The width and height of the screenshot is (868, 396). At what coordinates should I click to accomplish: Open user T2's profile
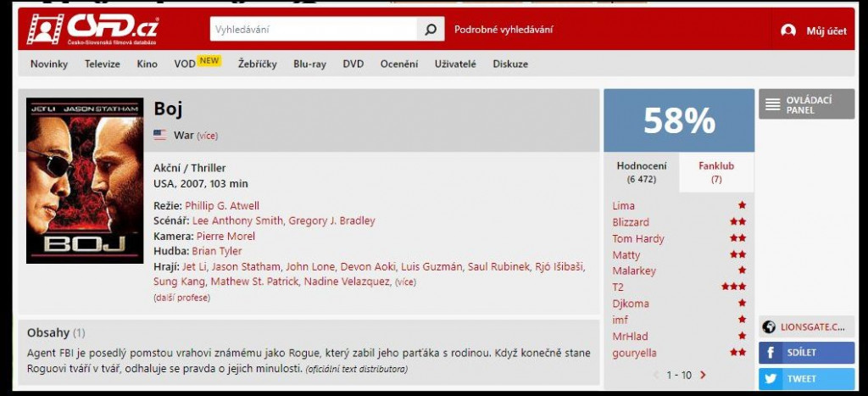618,287
